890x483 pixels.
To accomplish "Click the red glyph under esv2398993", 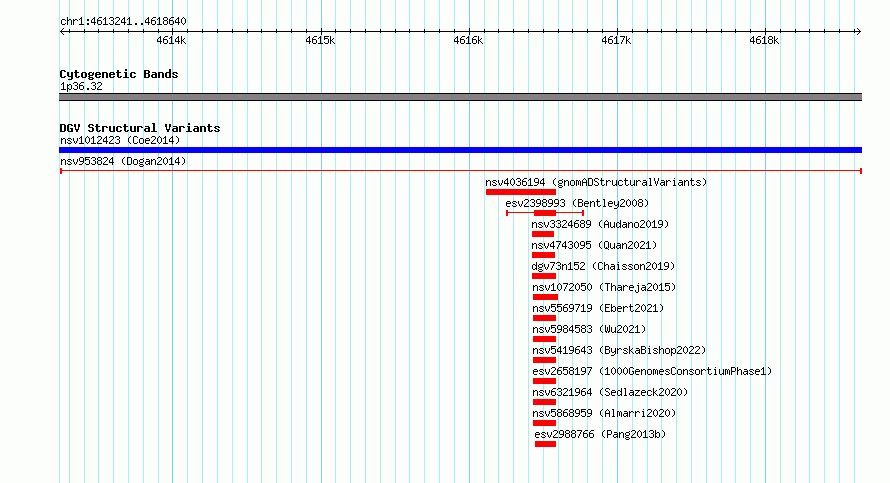I will click(545, 213).
